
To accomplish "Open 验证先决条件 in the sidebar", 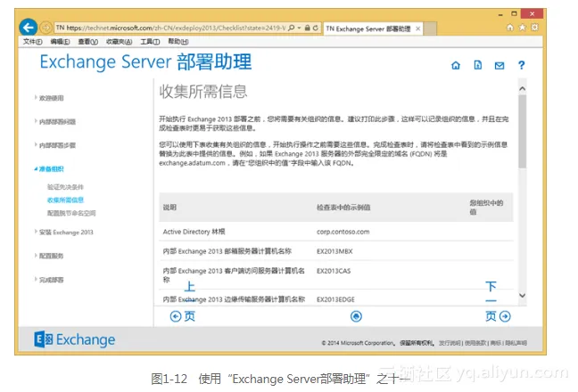I will pos(65,187).
